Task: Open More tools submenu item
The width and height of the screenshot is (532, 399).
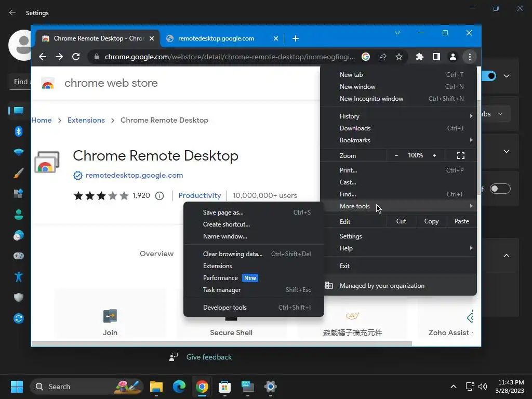Action: (x=398, y=206)
